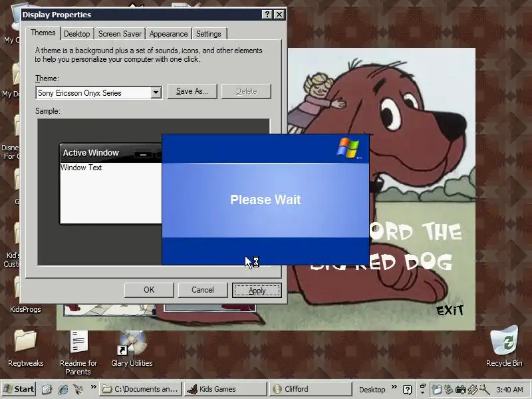Switch to the Clifford taskbar button
Image resolution: width=532 pixels, height=399 pixels.
pyautogui.click(x=311, y=389)
